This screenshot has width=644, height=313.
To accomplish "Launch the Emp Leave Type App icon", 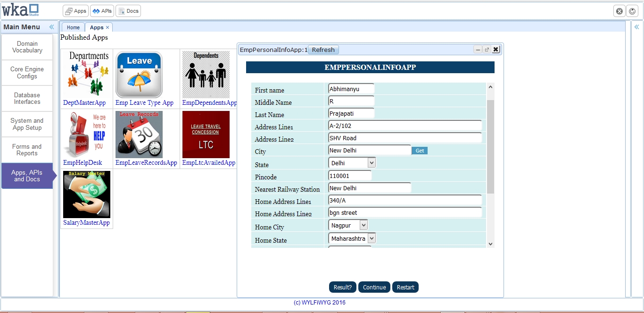I will tap(139, 74).
